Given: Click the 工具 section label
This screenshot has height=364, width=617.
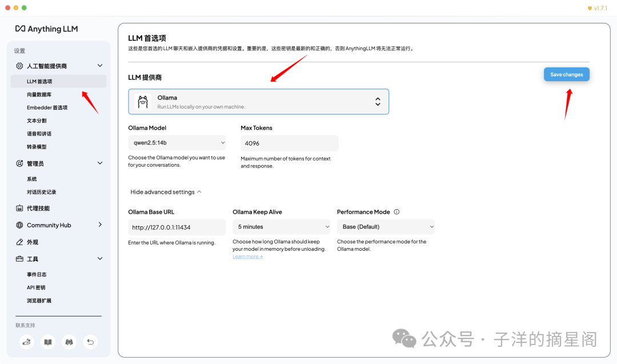Looking at the screenshot, I should point(33,259).
